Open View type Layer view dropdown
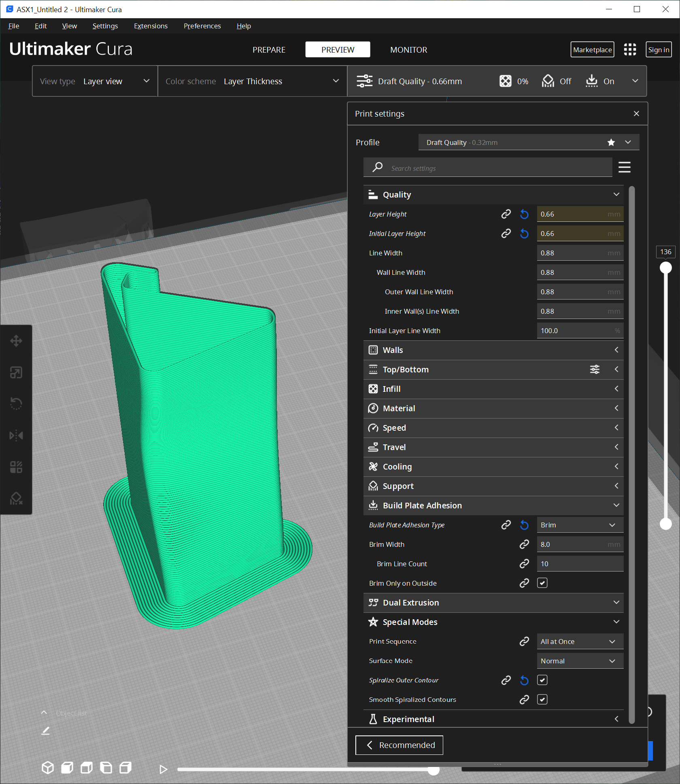The width and height of the screenshot is (680, 784). 95,81
